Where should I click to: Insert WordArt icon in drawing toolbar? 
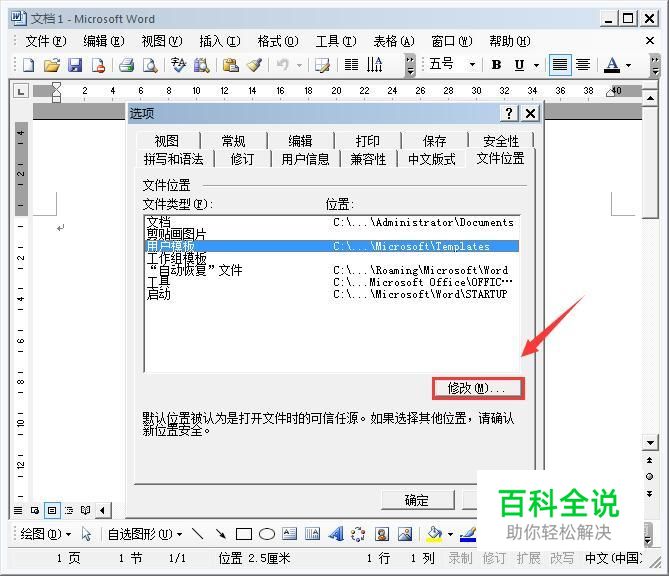click(x=336, y=534)
